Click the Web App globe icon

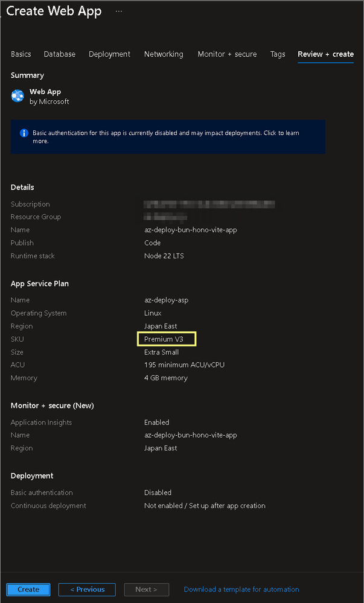(18, 96)
